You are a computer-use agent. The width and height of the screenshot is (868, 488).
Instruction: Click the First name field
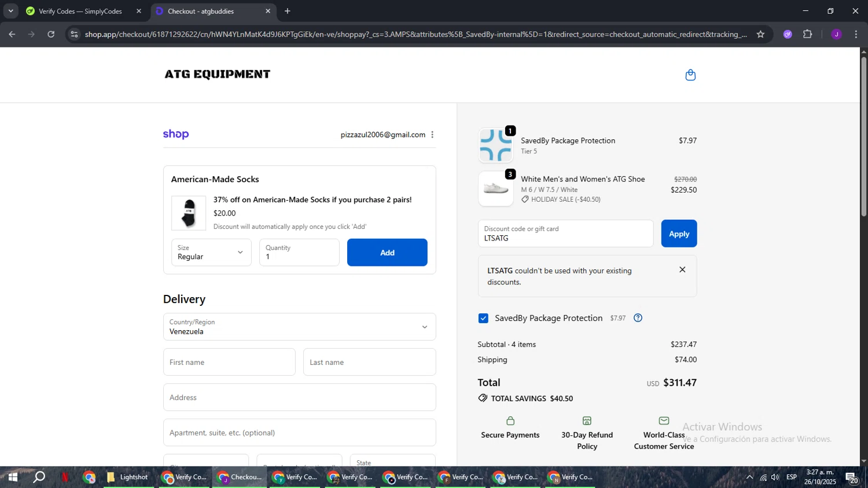(229, 362)
